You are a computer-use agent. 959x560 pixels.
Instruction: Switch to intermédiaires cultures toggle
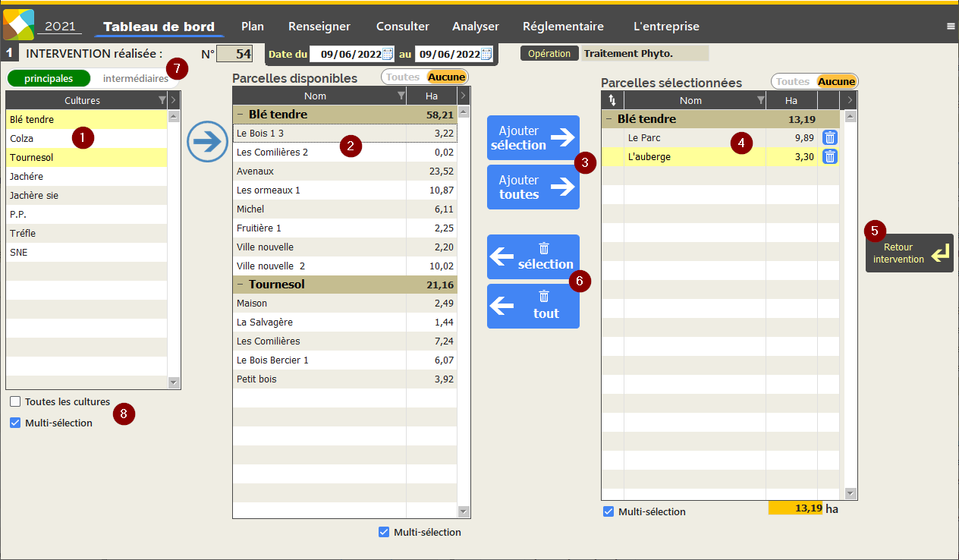[135, 78]
